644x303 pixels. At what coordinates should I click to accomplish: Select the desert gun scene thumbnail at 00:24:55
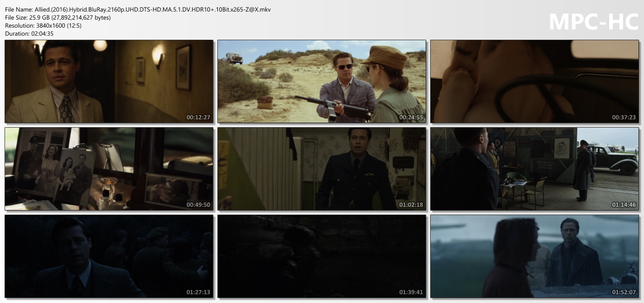322,81
